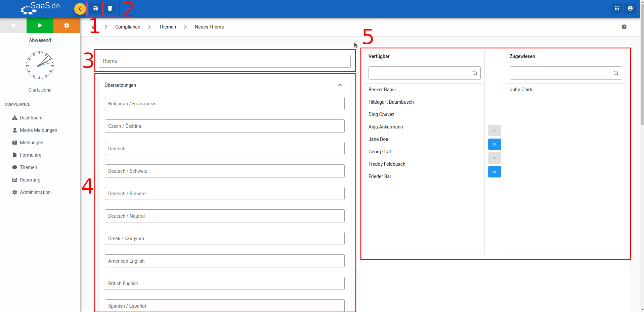Focus the Deutsch / Neutral field

(225, 216)
